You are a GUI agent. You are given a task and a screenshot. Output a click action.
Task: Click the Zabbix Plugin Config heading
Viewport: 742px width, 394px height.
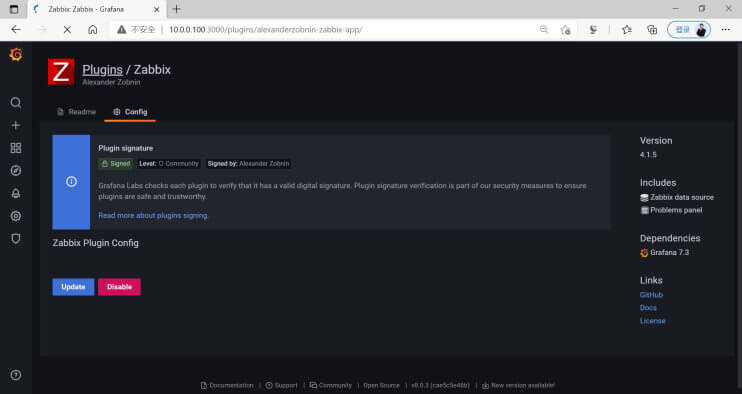click(96, 243)
